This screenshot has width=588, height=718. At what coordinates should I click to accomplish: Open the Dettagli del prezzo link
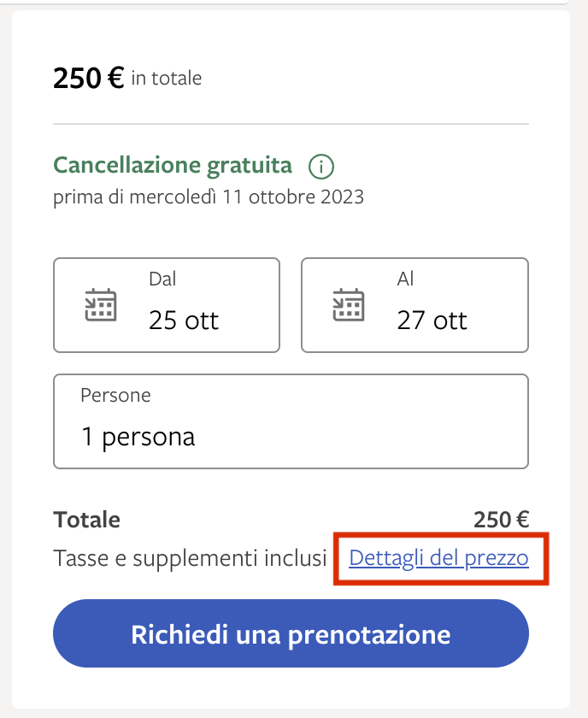(x=439, y=559)
